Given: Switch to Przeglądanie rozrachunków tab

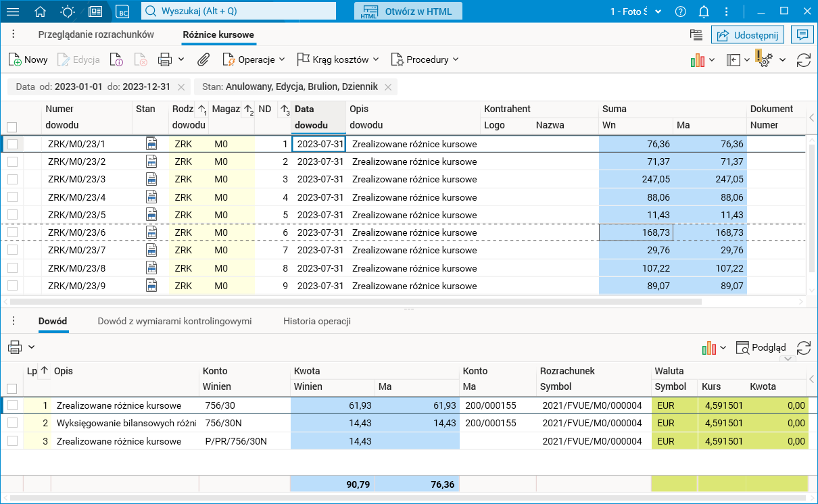Looking at the screenshot, I should (x=96, y=34).
